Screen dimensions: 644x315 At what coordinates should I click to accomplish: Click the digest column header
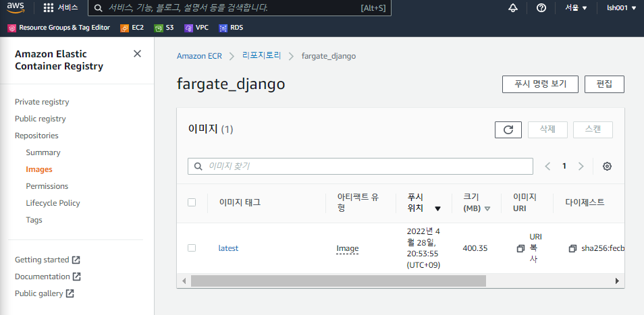tap(585, 202)
